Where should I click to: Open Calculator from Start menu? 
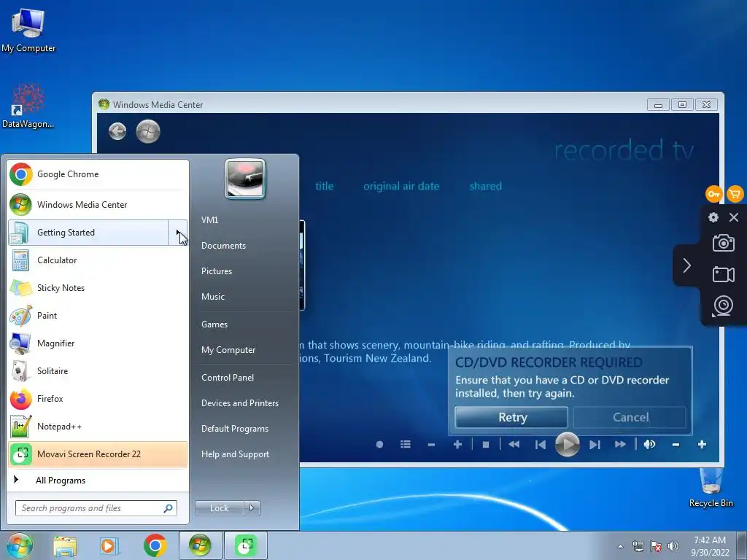[98, 260]
